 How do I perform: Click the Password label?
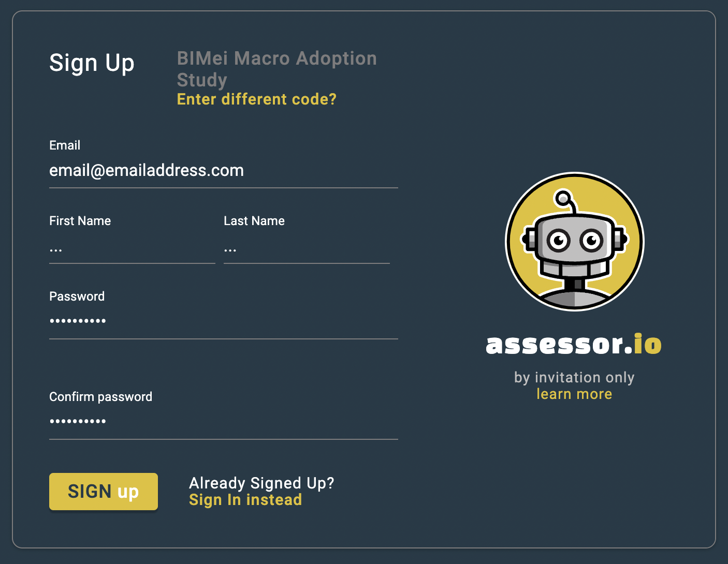[77, 296]
